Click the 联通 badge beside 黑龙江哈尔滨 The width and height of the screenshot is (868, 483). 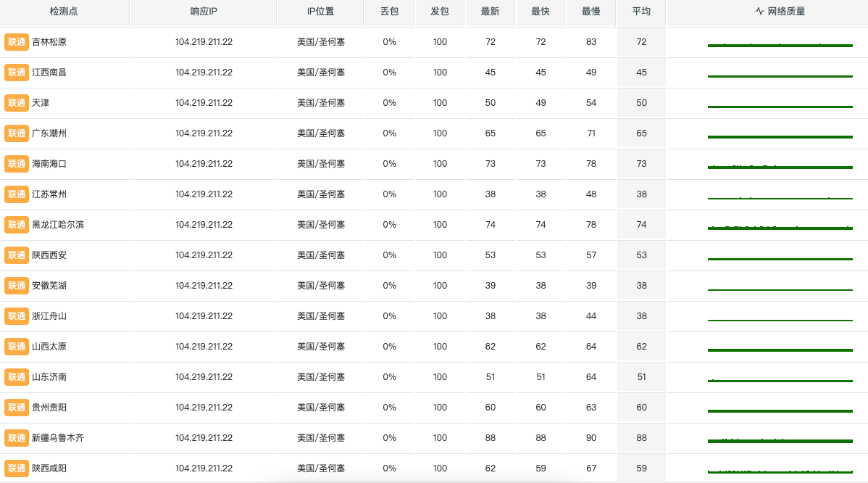coord(17,225)
